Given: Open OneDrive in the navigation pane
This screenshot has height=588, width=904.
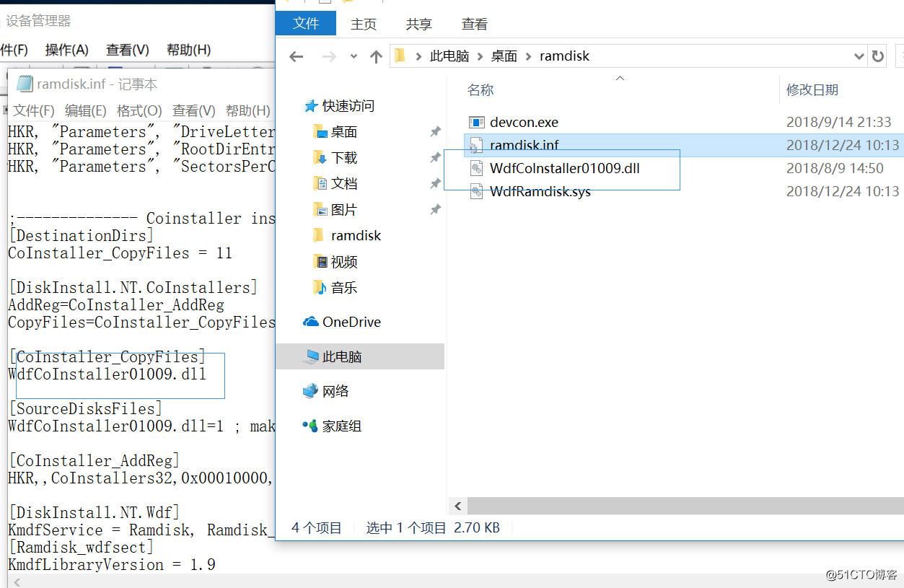Looking at the screenshot, I should [351, 322].
